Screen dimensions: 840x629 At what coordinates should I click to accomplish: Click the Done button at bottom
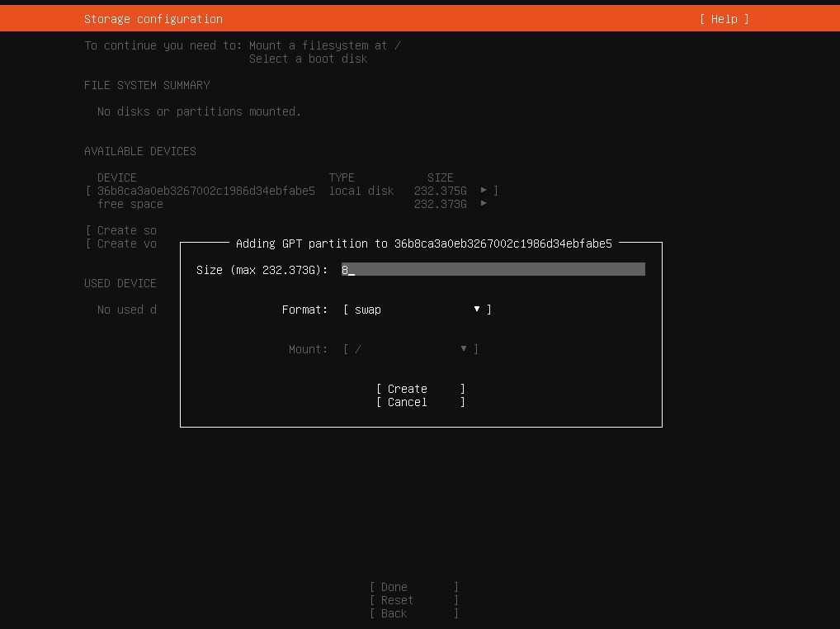(414, 587)
